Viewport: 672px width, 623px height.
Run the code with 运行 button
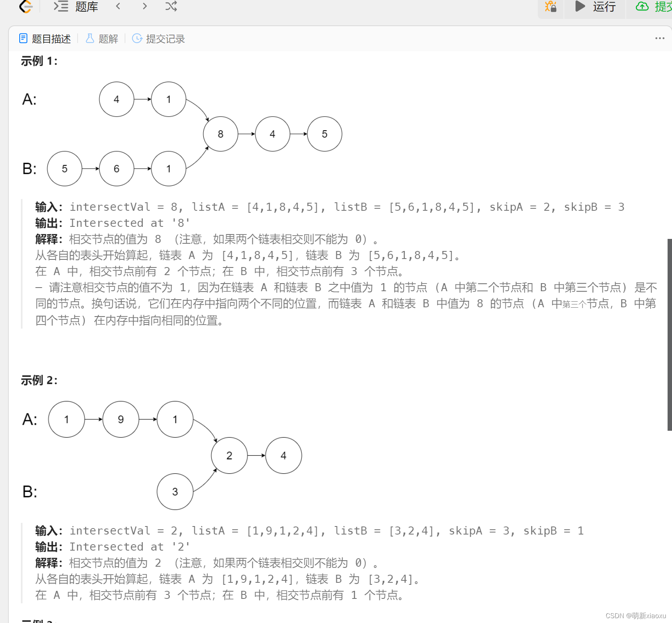pos(595,6)
